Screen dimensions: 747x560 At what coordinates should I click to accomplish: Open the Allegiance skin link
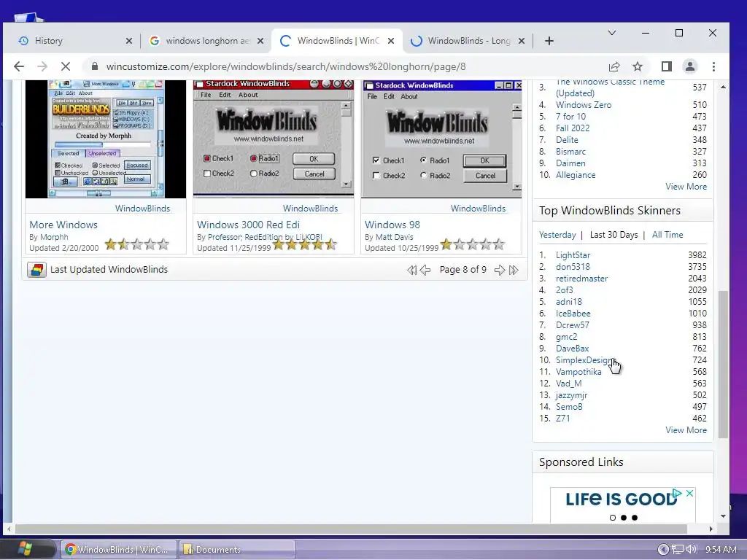pos(576,175)
